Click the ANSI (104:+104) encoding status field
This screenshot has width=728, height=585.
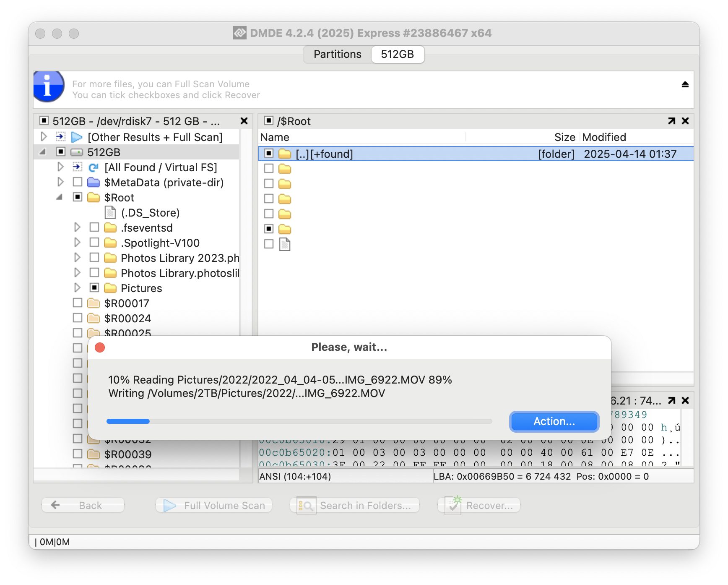point(346,476)
